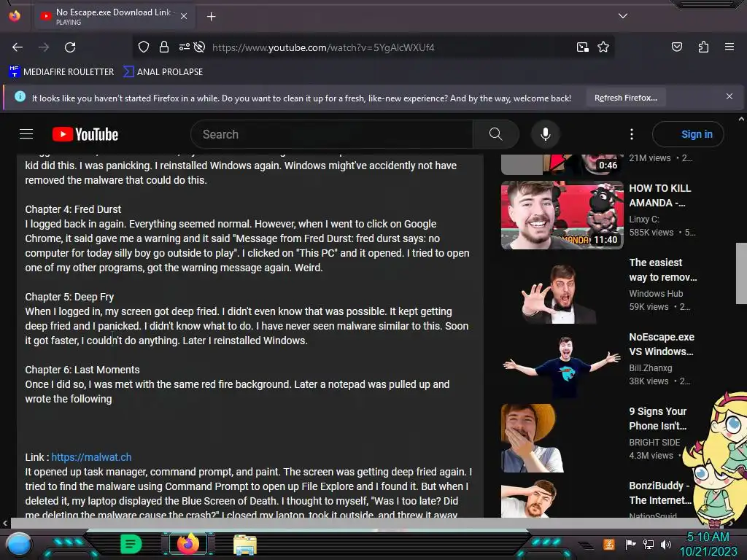Open the extensions puzzle icon

[x=703, y=47]
